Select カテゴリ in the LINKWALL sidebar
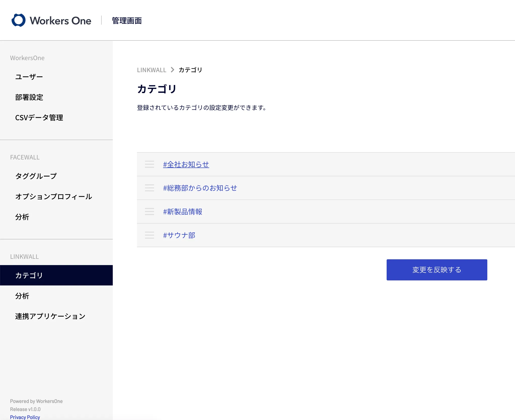 [56, 275]
